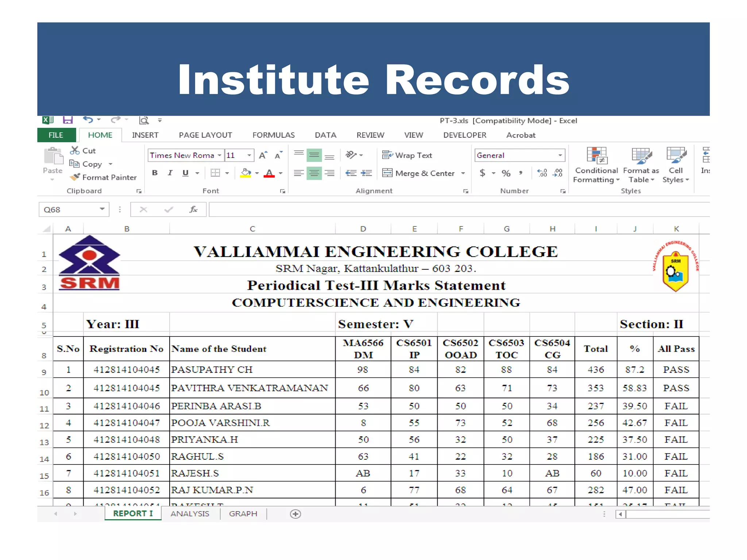
Task: Switch to the FORMULAS ribbon tab
Action: point(273,135)
